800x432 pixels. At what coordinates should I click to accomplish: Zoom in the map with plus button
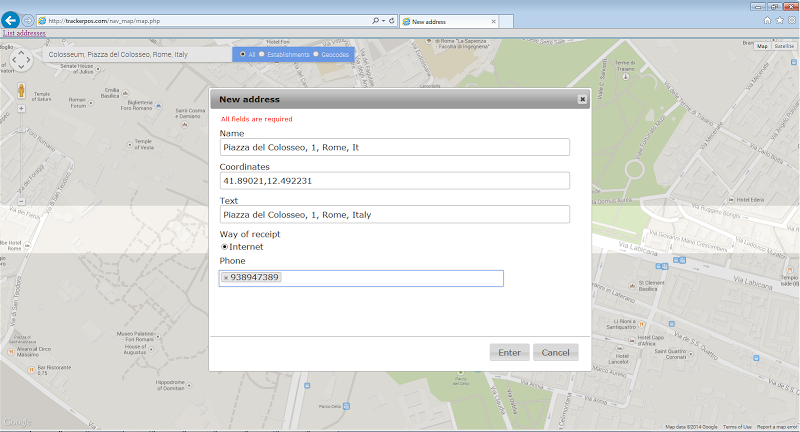[x=21, y=109]
